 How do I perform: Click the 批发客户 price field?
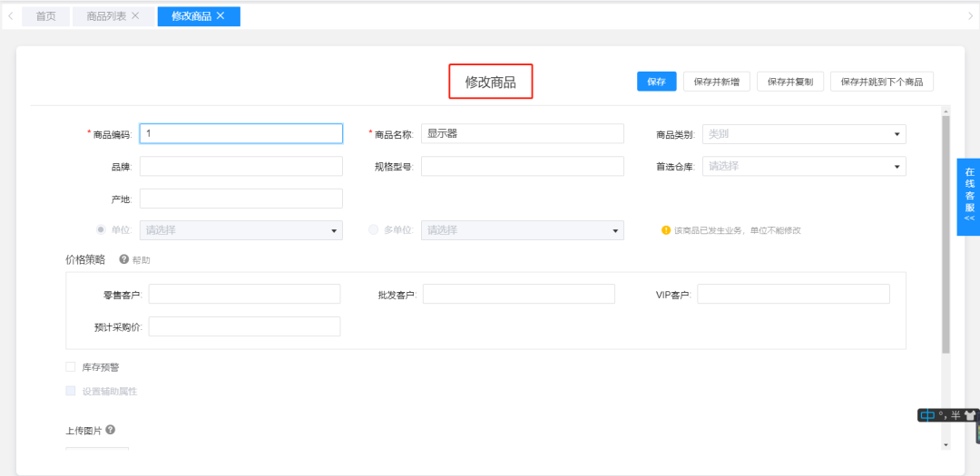(519, 294)
